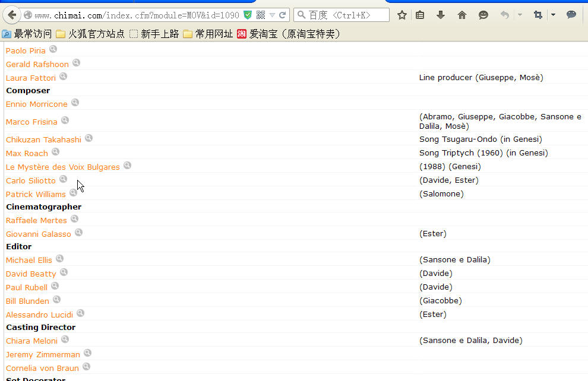Go back with the browser back arrow
Image resolution: width=588 pixels, height=381 pixels.
click(x=12, y=15)
